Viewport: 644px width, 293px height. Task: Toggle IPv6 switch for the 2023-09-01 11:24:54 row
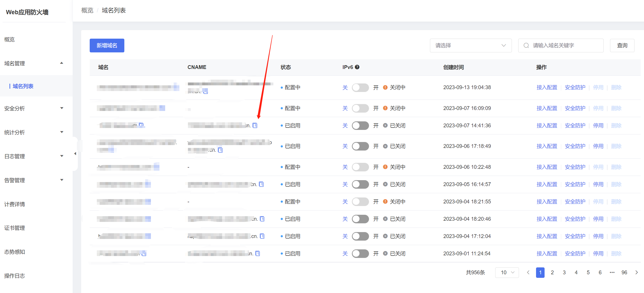(360, 254)
